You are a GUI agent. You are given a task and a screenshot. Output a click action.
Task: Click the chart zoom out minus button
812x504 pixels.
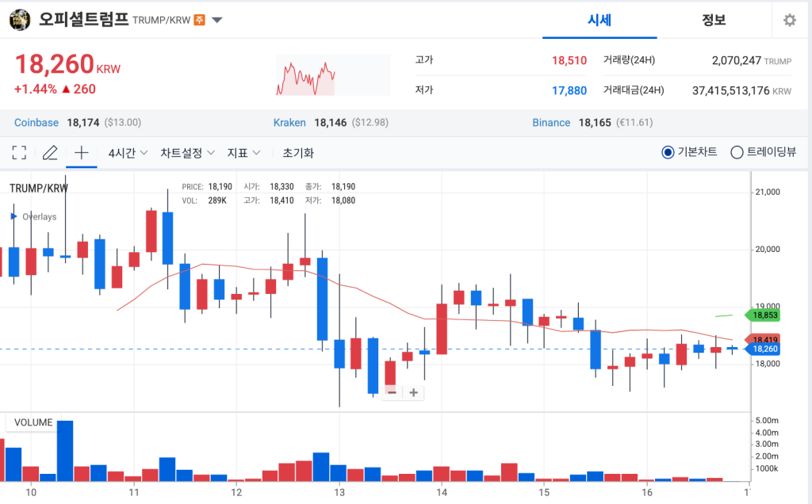pyautogui.click(x=392, y=393)
